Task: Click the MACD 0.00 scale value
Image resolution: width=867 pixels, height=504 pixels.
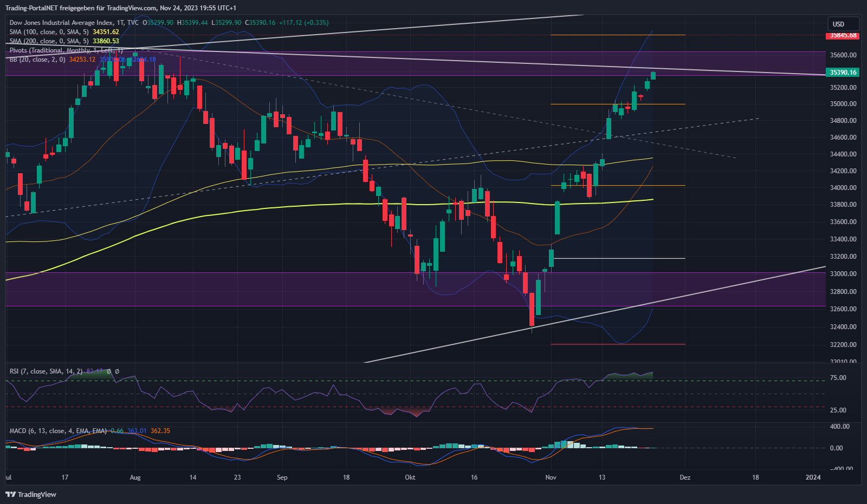Action: (x=836, y=448)
